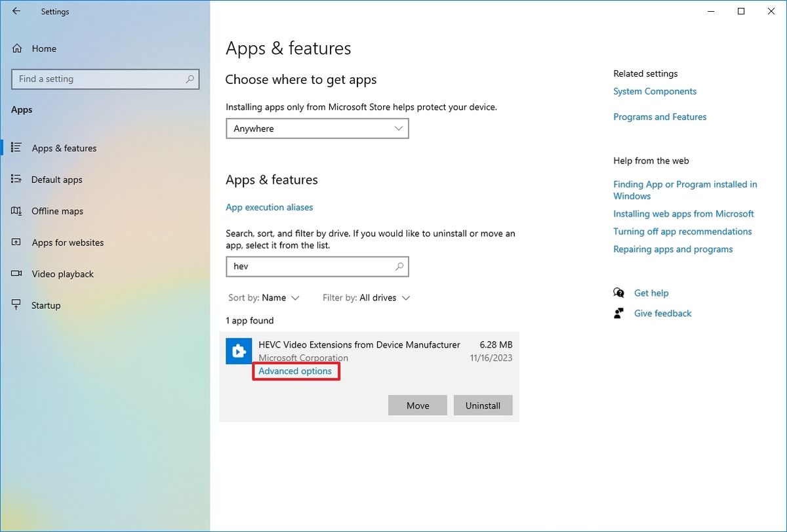Click the App execution aliases link
787x532 pixels.
pyautogui.click(x=269, y=207)
